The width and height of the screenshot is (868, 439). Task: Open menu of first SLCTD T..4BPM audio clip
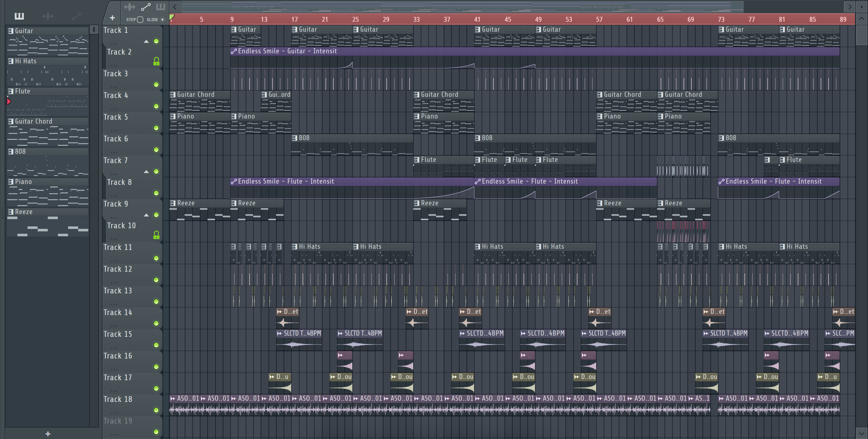pos(279,333)
